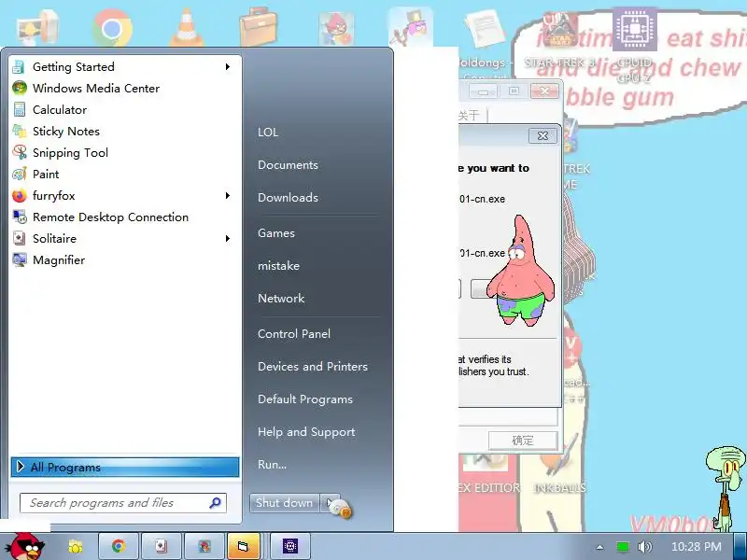This screenshot has width=747, height=560.
Task: Click Windows Media Center green orb icon
Action: 20,88
